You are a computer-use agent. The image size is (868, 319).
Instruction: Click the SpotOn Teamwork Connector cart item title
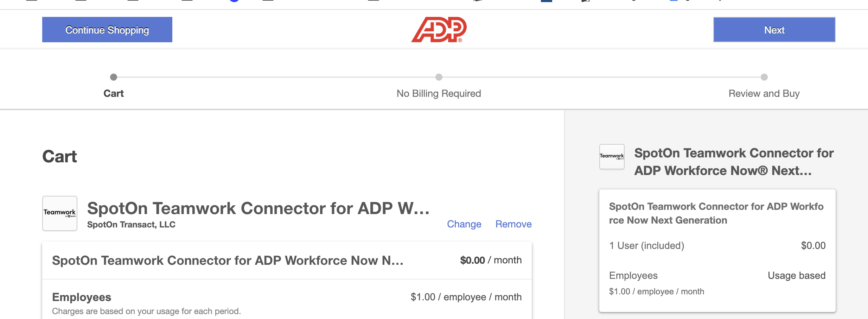point(258,208)
